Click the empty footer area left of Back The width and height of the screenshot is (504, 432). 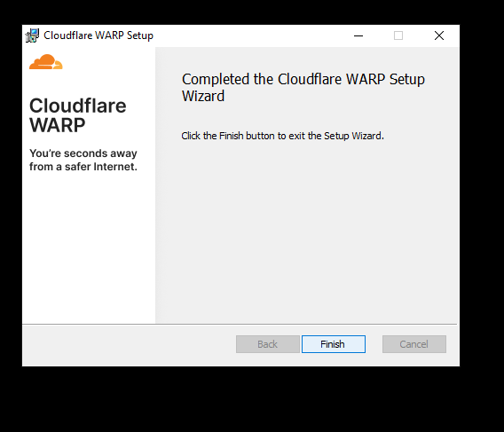(x=129, y=344)
